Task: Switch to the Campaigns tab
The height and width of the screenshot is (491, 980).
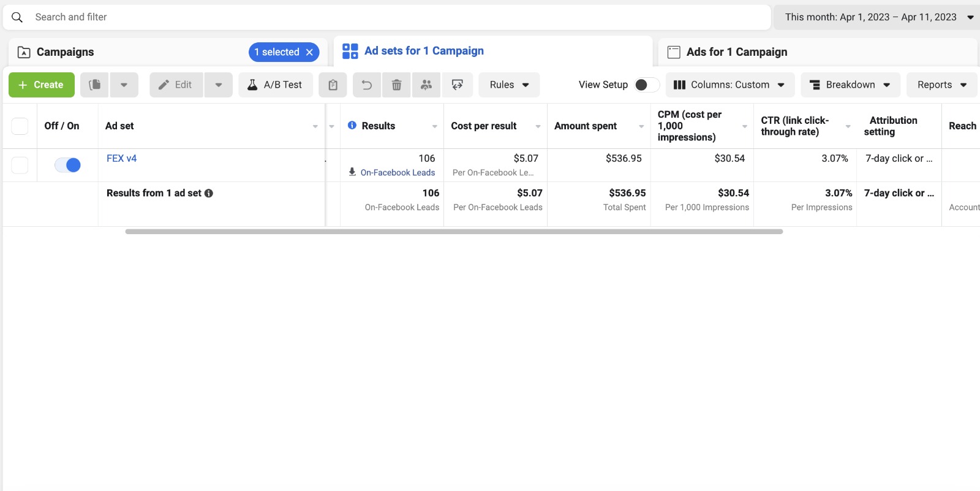Action: click(x=65, y=52)
